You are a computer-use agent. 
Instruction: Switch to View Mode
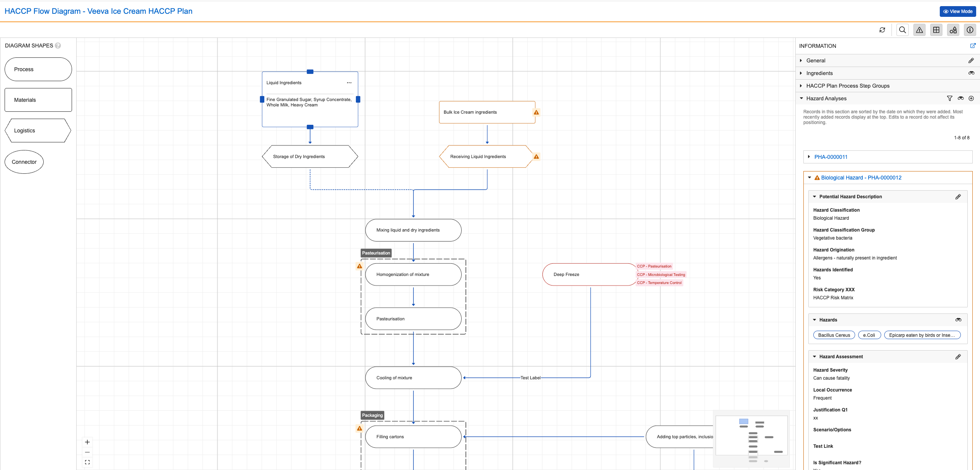click(957, 11)
